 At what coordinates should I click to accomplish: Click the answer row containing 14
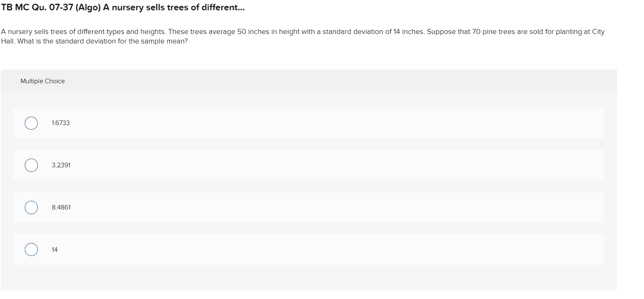click(x=290, y=249)
